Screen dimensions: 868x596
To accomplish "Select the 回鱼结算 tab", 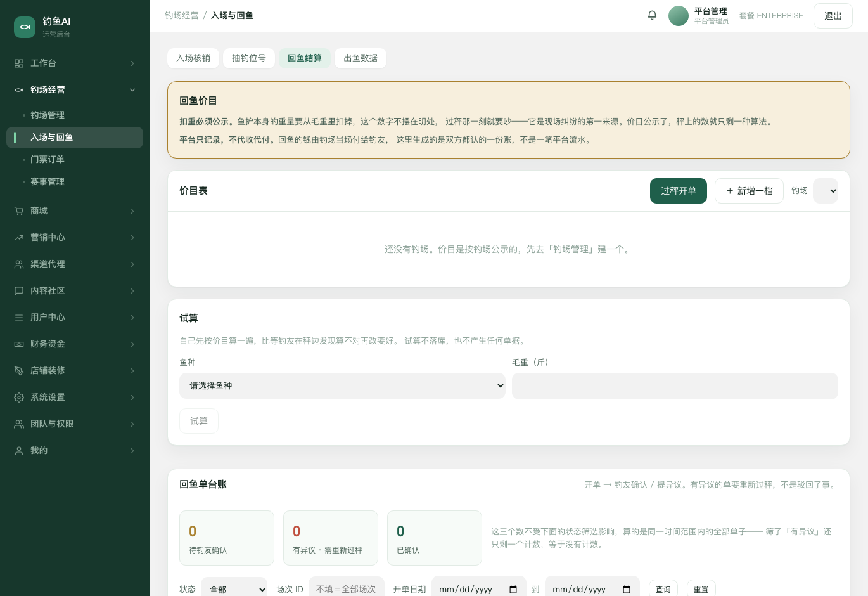I will [x=305, y=58].
